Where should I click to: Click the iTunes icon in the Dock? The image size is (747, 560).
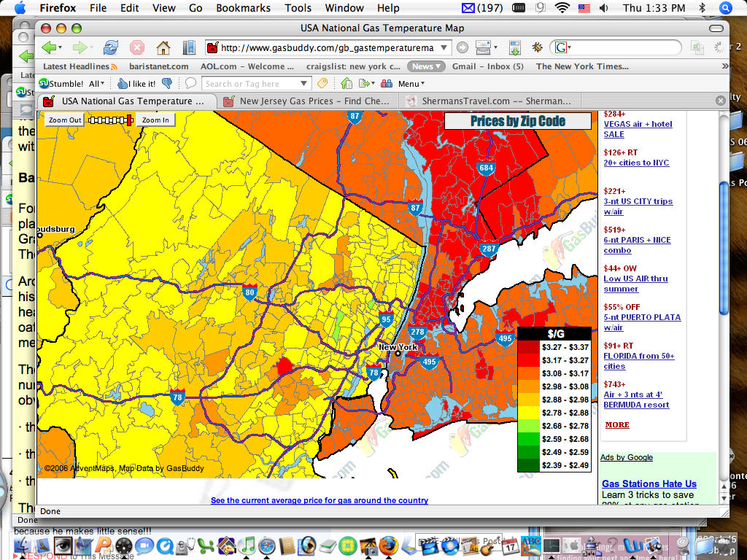247,545
